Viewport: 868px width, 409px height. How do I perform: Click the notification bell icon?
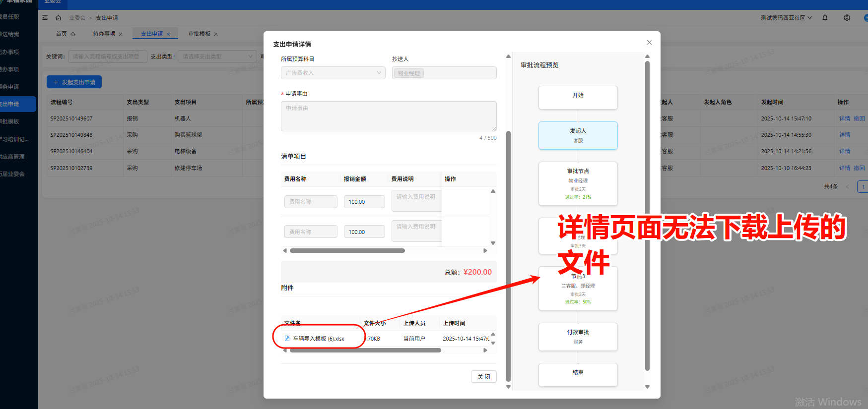(825, 18)
